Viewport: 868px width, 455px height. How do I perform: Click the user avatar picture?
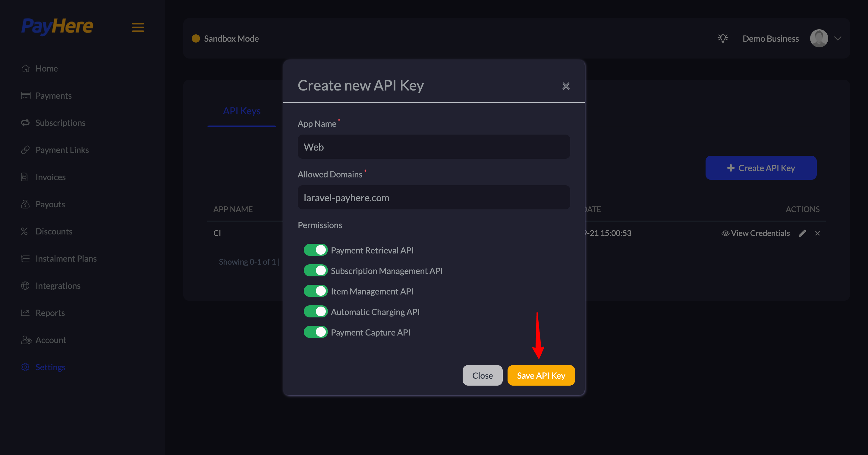pos(819,38)
